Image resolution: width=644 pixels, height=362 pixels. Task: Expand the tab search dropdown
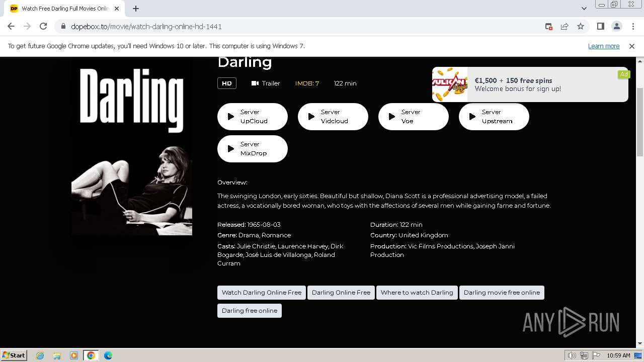[x=584, y=8]
